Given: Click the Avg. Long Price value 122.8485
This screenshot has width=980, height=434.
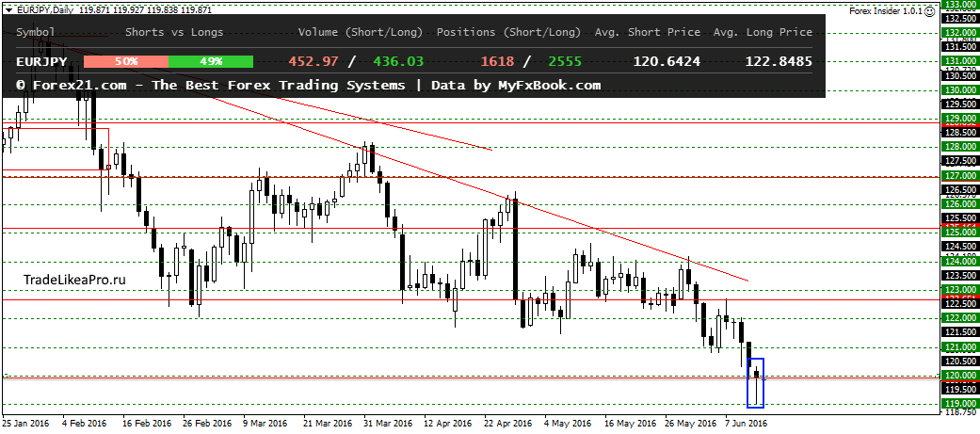Looking at the screenshot, I should (x=779, y=61).
